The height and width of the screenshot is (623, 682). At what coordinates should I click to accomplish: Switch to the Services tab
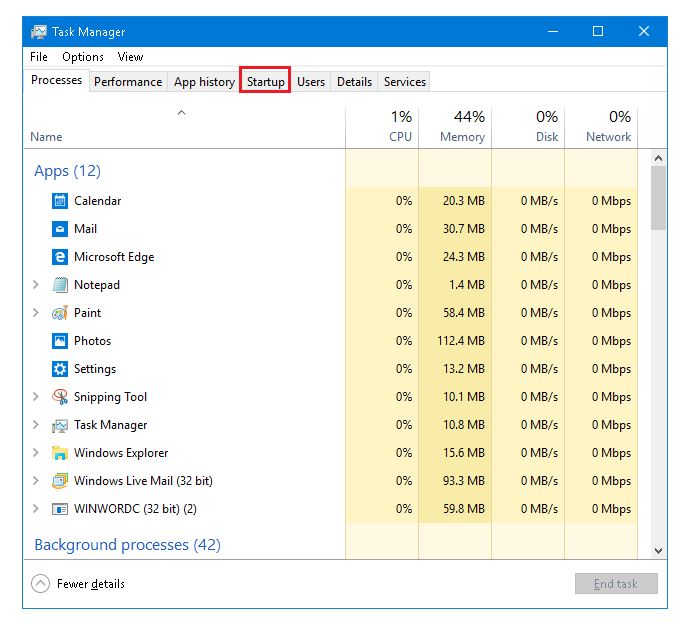click(x=405, y=82)
